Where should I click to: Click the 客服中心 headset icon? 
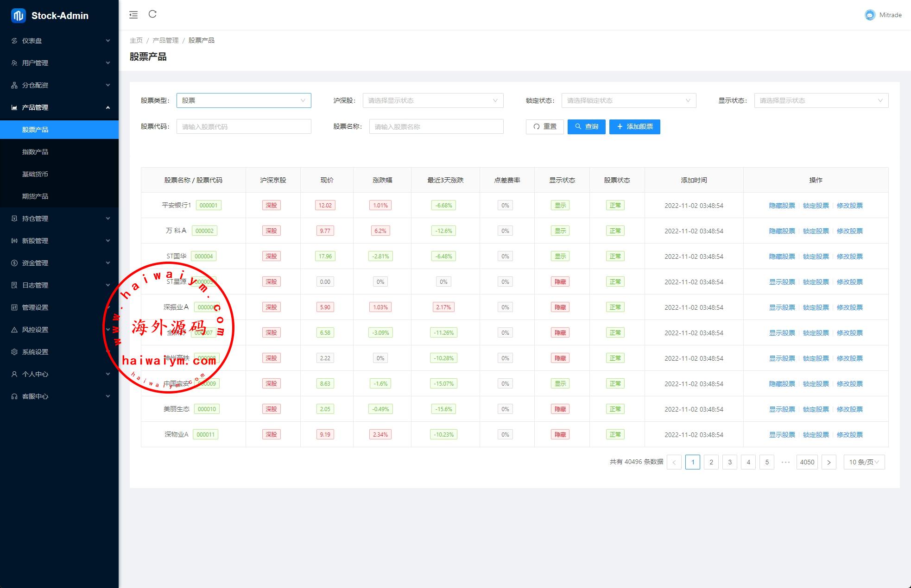14,396
